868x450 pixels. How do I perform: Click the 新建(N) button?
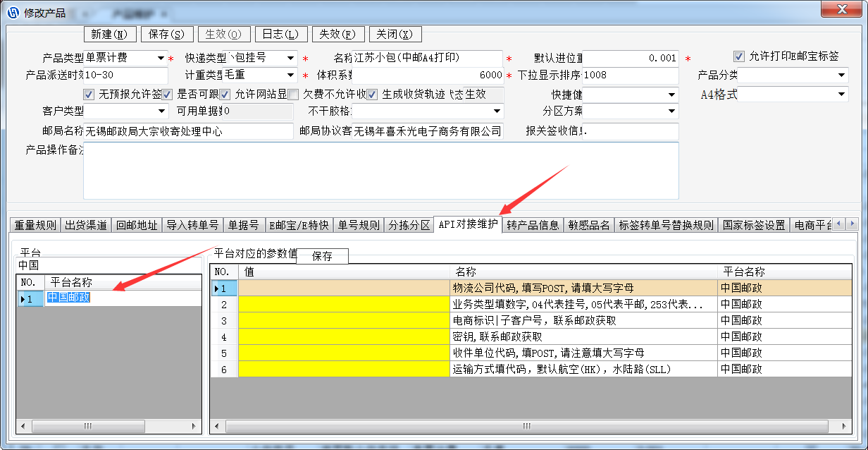[109, 34]
